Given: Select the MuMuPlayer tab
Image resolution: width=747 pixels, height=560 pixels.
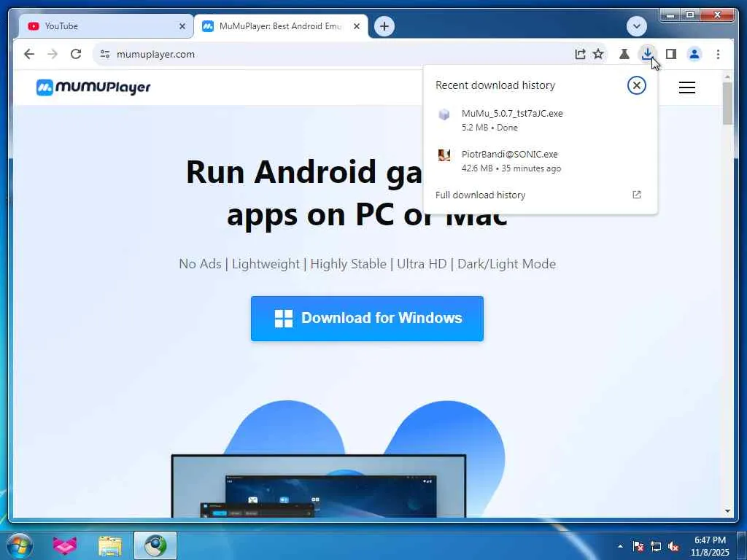Looking at the screenshot, I should point(281,26).
